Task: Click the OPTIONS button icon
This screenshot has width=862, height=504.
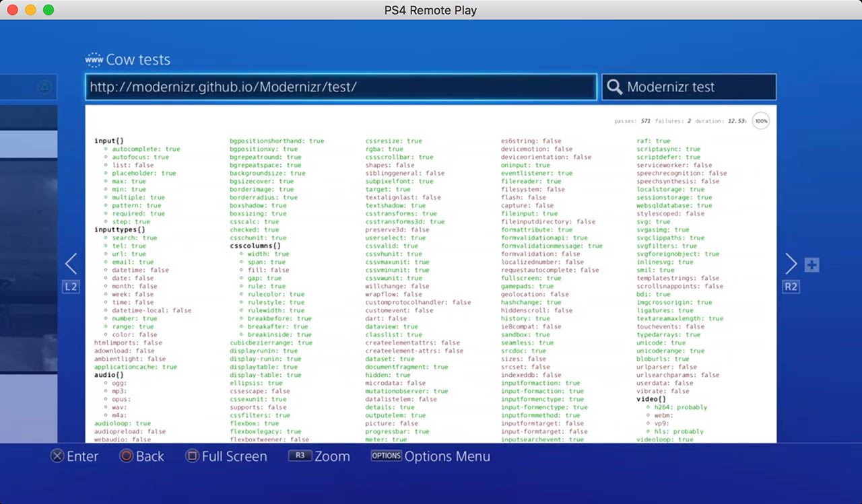Action: coord(387,456)
